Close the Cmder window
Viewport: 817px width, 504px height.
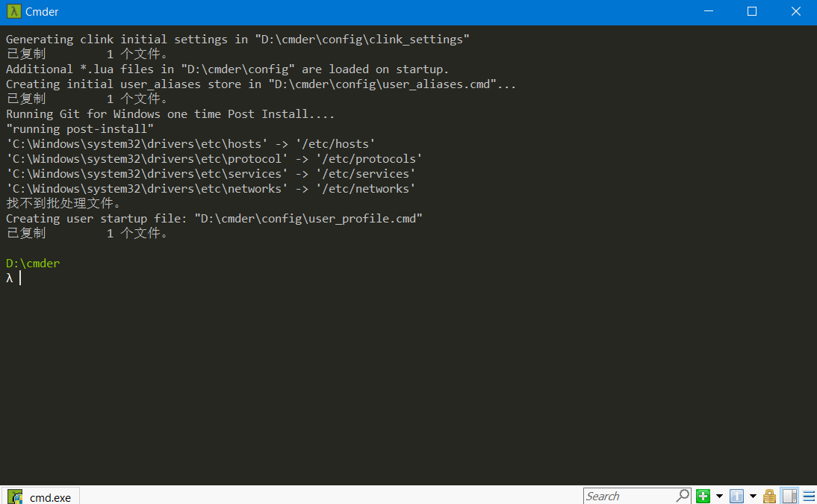click(797, 11)
